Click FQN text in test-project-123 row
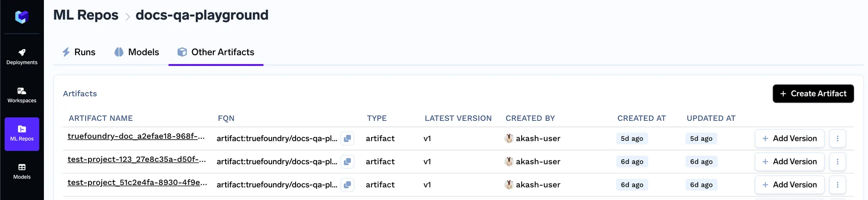868x200 pixels. 277,161
